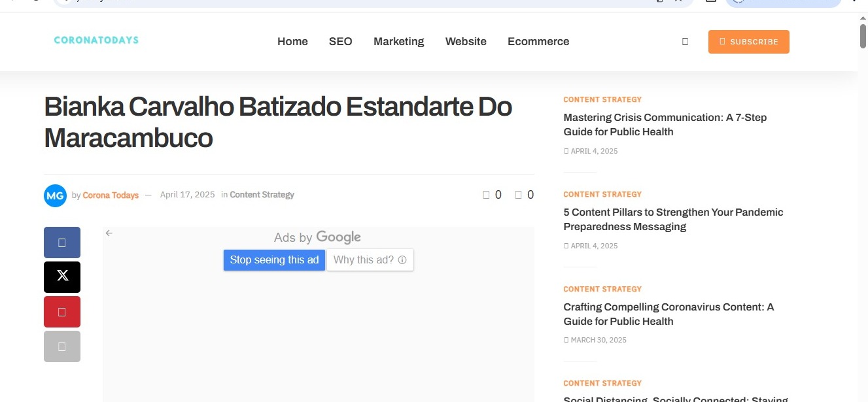The height and width of the screenshot is (402, 868).
Task: Go to the Home menu item
Action: (292, 41)
